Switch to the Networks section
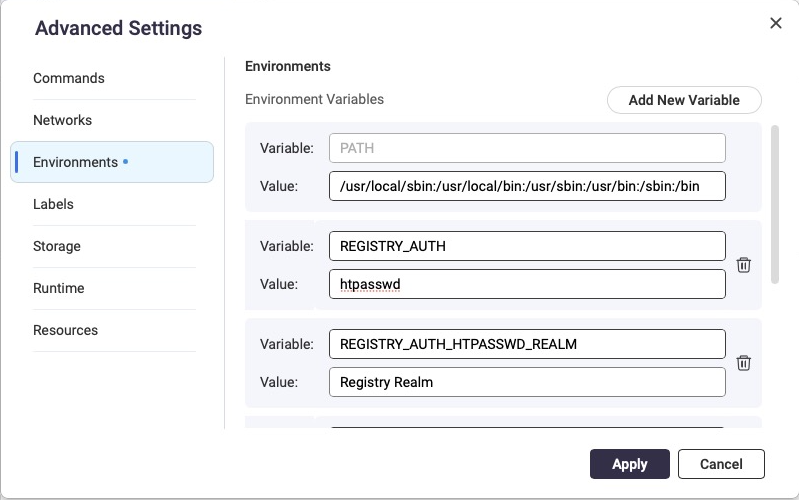 (62, 120)
